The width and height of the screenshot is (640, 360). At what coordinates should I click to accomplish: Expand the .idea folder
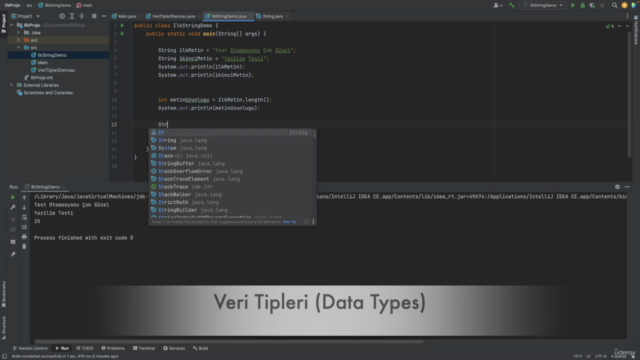pos(18,32)
